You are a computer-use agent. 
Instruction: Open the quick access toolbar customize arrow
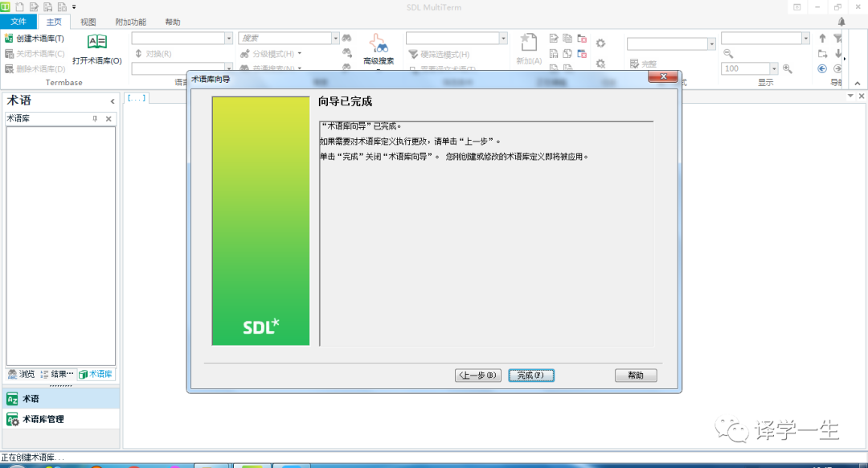click(x=74, y=7)
